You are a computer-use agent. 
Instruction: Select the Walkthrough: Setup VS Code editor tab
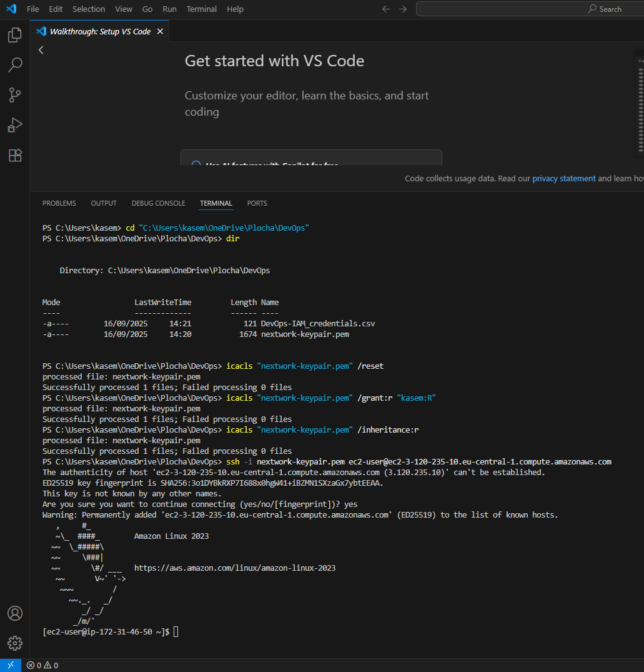pyautogui.click(x=100, y=31)
